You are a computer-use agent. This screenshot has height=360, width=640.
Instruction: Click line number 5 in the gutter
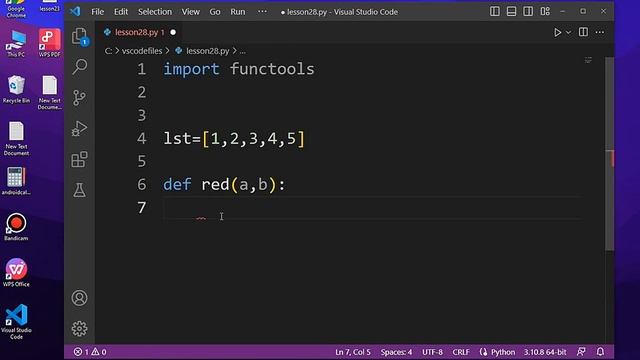pos(142,161)
